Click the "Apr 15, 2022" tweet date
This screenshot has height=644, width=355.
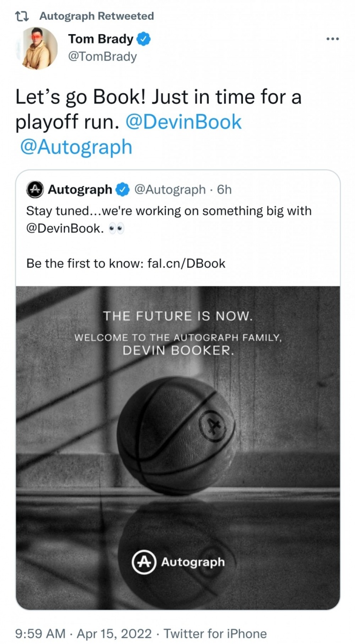pyautogui.click(x=115, y=634)
